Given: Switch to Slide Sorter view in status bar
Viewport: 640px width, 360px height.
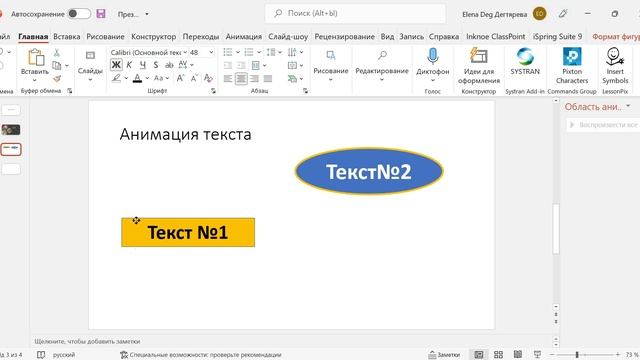Looking at the screenshot, I should click(x=498, y=355).
